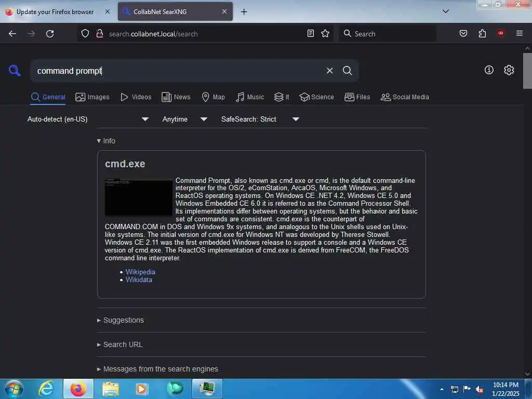Viewport: 532px width, 399px height.
Task: Select the Social Media search category
Action: [x=405, y=97]
